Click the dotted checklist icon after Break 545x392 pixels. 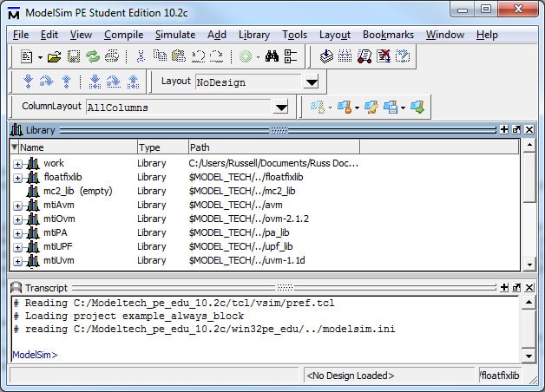point(403,56)
